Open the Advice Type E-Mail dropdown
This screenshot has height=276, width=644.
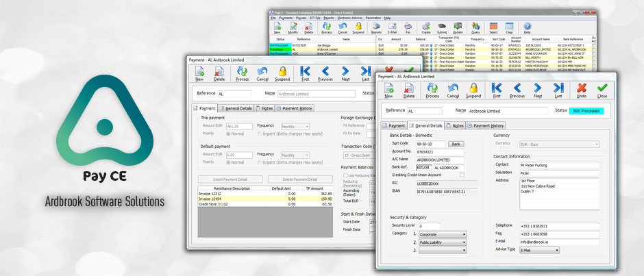pyautogui.click(x=539, y=250)
